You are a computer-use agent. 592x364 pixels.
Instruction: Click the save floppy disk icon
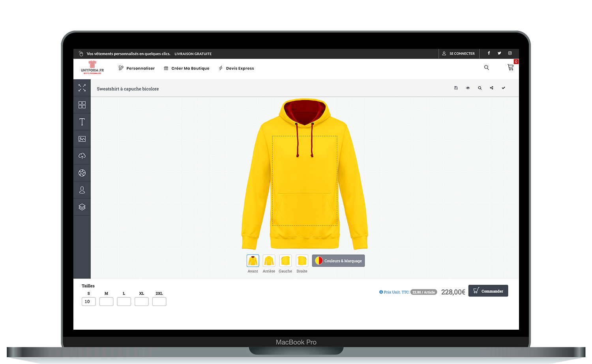pyautogui.click(x=456, y=88)
